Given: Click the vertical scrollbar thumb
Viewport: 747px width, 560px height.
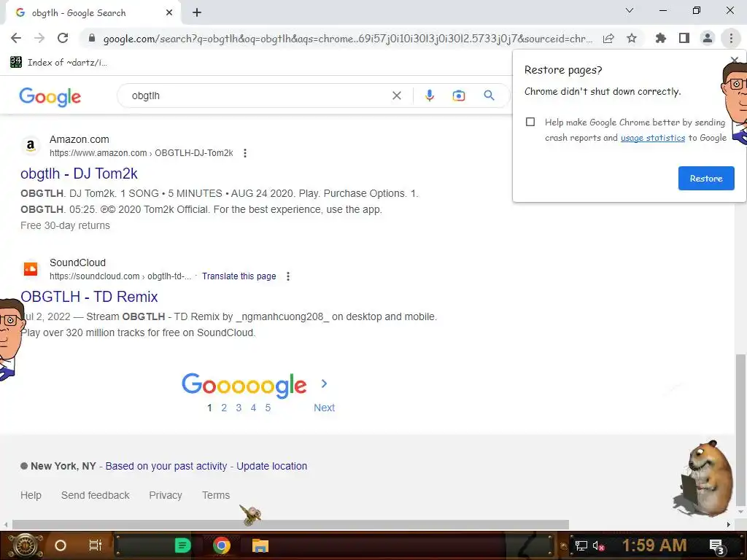Looking at the screenshot, I should pyautogui.click(x=740, y=430).
